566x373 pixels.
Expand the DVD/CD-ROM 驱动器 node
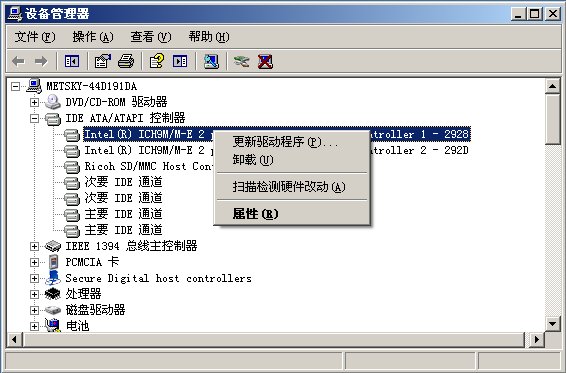[x=34, y=103]
